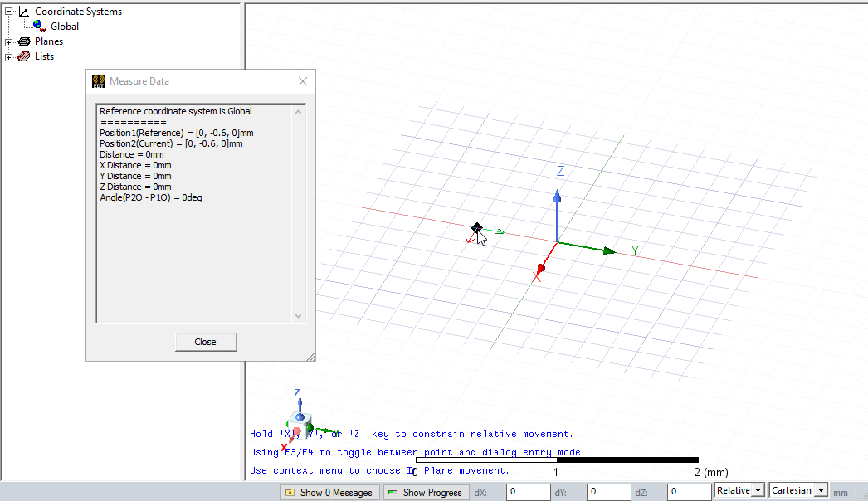This screenshot has height=501, width=868.
Task: Click the Measure Data scrollbar up arrow
Action: click(x=299, y=112)
